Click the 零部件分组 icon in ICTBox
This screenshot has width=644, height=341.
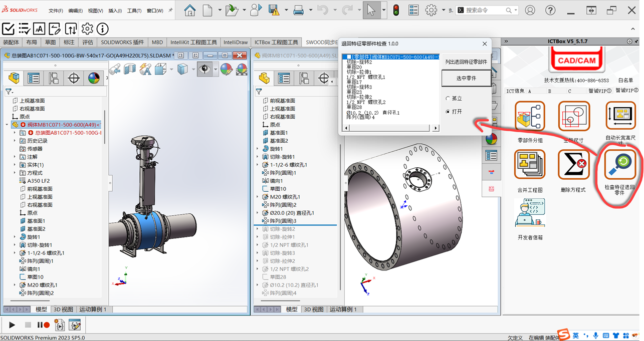[530, 116]
